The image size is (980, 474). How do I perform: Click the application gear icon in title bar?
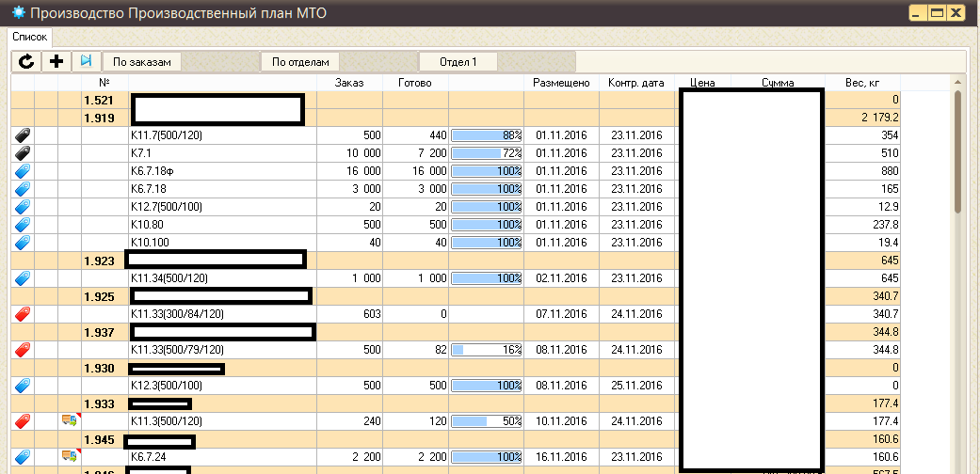[x=20, y=12]
